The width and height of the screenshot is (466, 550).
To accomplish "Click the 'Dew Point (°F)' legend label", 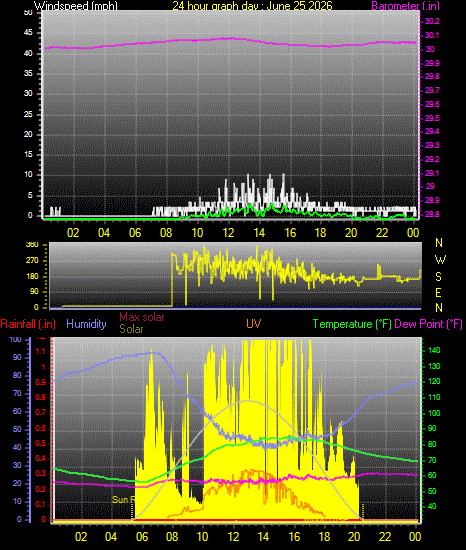I will click(428, 324).
